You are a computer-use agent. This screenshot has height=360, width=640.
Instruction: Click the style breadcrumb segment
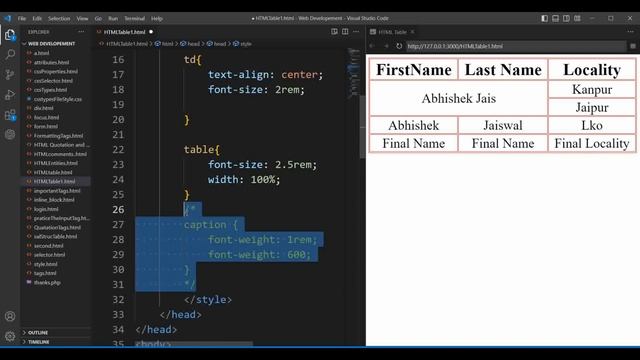tap(246, 44)
